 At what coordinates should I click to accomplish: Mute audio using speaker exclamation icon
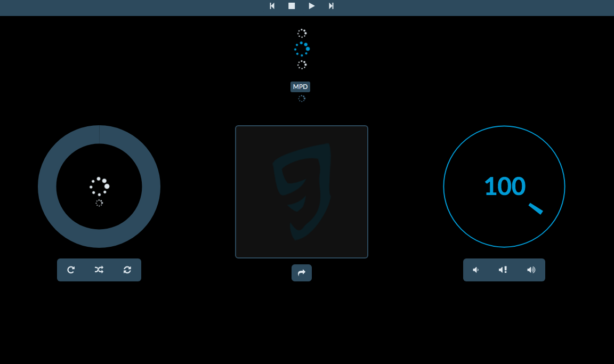[503, 270]
